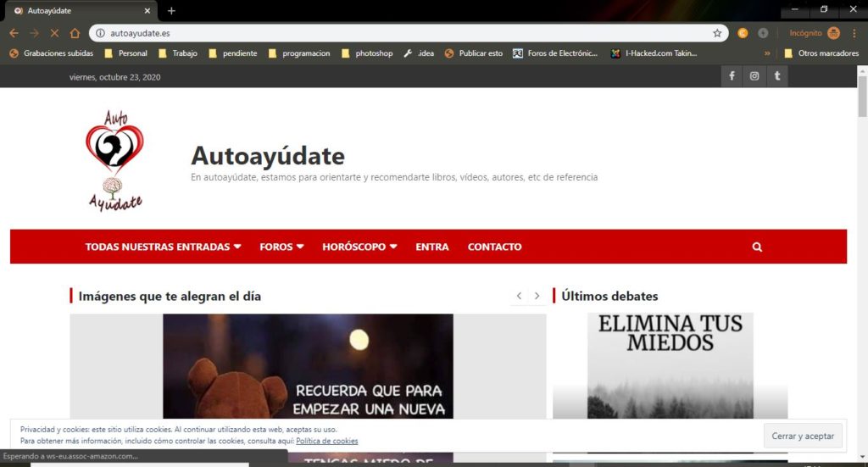The width and height of the screenshot is (868, 467).
Task: Open Grabaciones subidas bookmark
Action: (x=52, y=53)
